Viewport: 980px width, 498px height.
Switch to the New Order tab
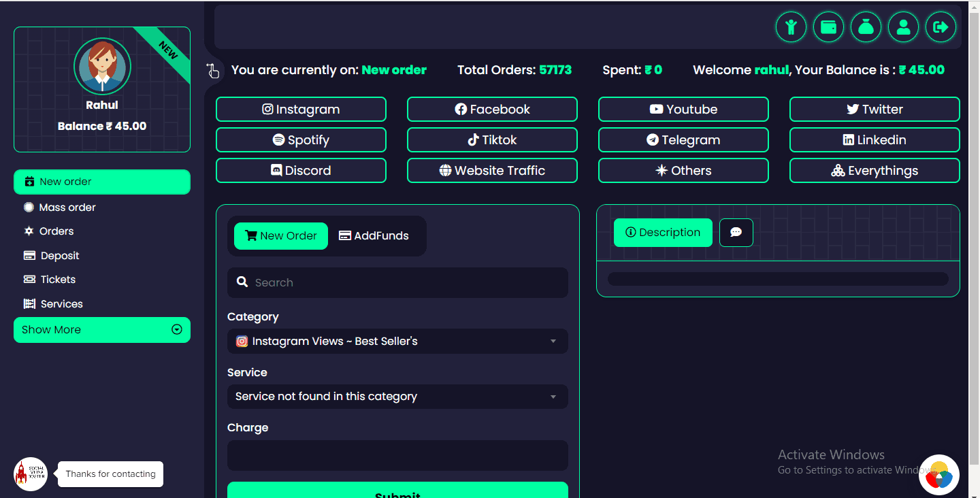point(281,236)
